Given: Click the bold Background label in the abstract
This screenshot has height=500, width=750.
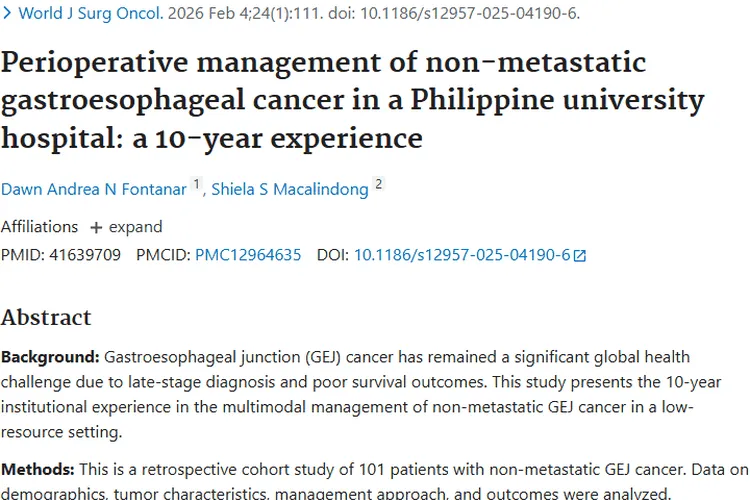Looking at the screenshot, I should pos(50,357).
